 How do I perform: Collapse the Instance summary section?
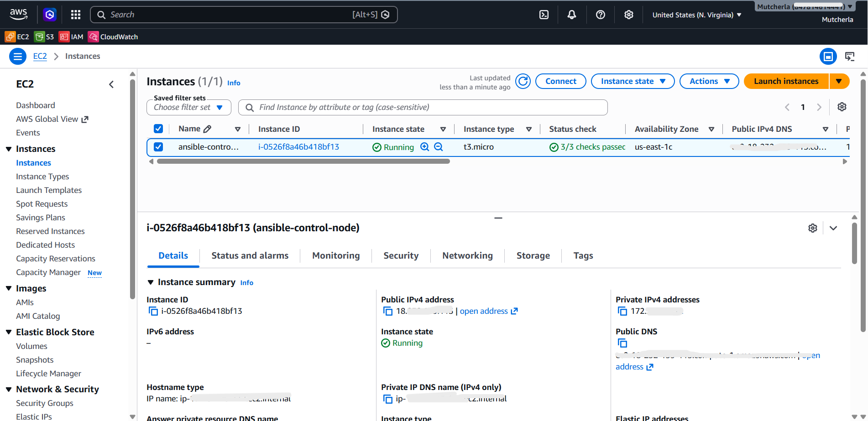pos(151,282)
